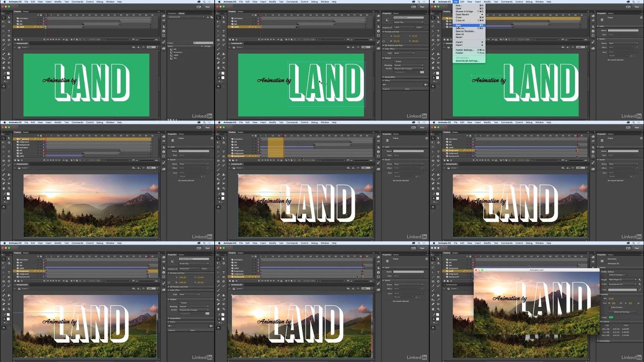Go to first frame button in Library-list frame timeline
The image size is (644, 362).
pos(47,39)
